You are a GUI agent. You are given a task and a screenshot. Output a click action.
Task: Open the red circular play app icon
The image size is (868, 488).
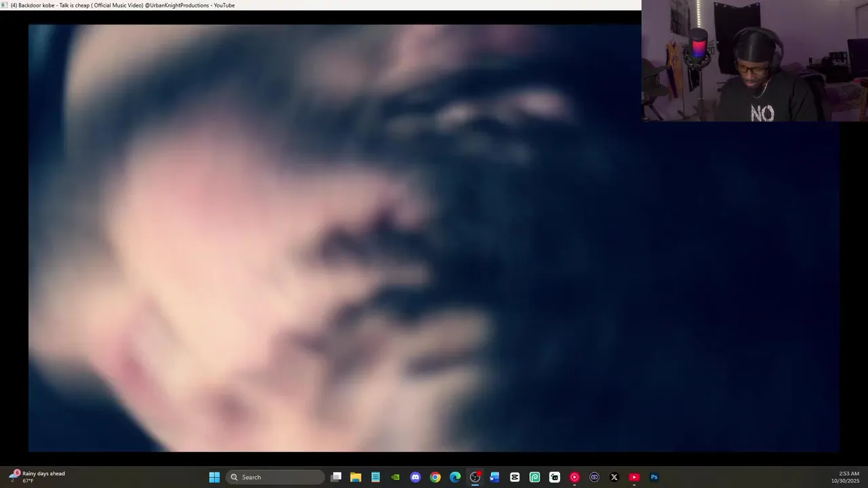pos(574,477)
